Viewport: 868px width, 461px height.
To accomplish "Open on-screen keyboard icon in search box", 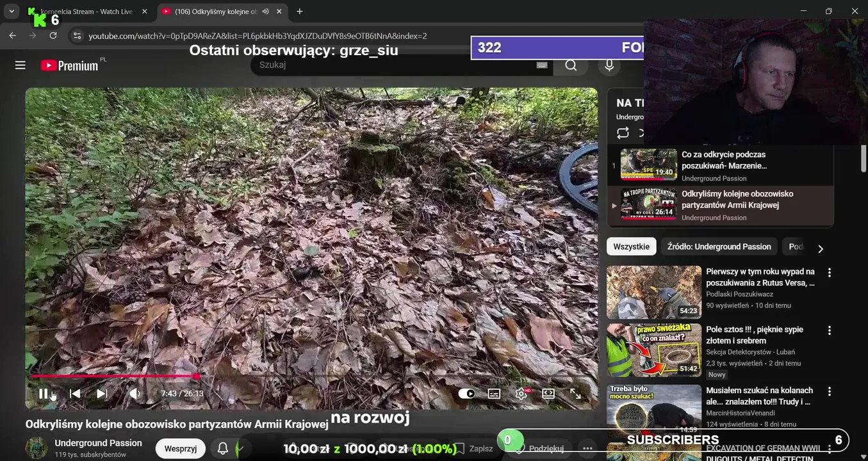I will (x=542, y=65).
